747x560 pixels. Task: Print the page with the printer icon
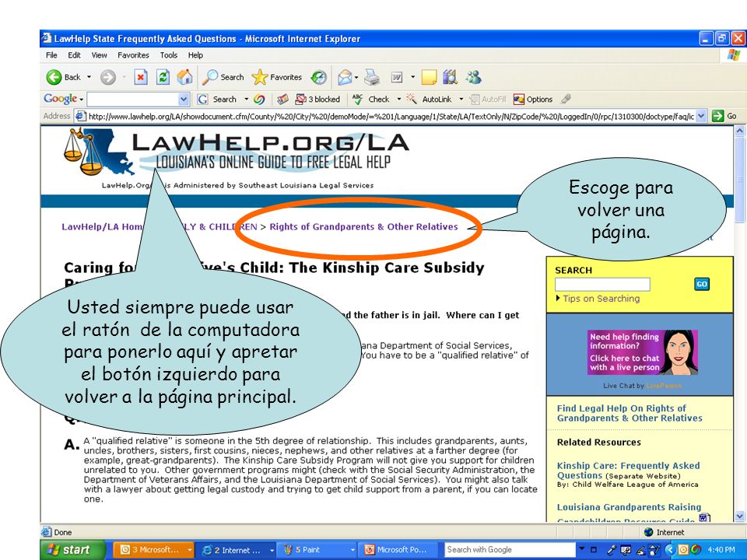pyautogui.click(x=372, y=77)
